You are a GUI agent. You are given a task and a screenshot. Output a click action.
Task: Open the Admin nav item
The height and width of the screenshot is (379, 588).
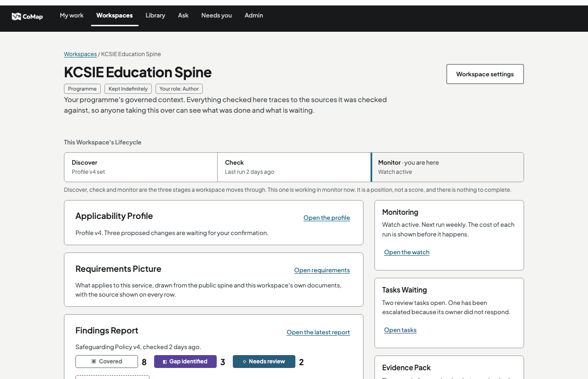coord(254,16)
